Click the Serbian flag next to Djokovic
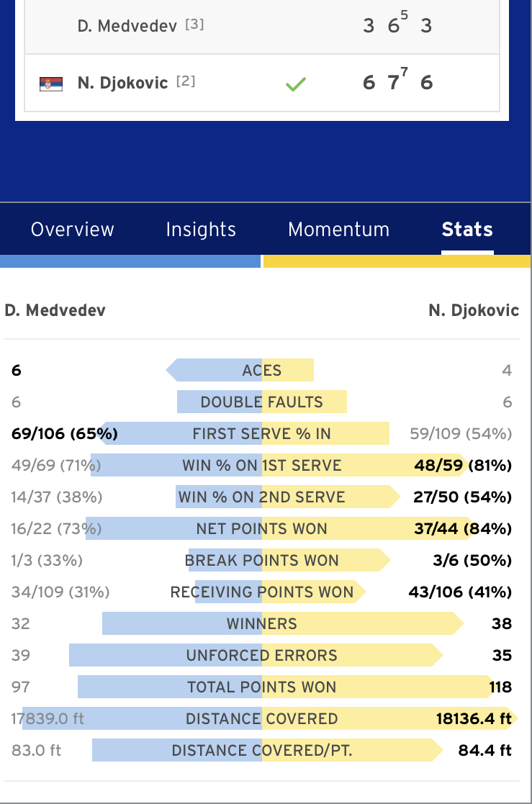532x804 pixels. point(51,83)
